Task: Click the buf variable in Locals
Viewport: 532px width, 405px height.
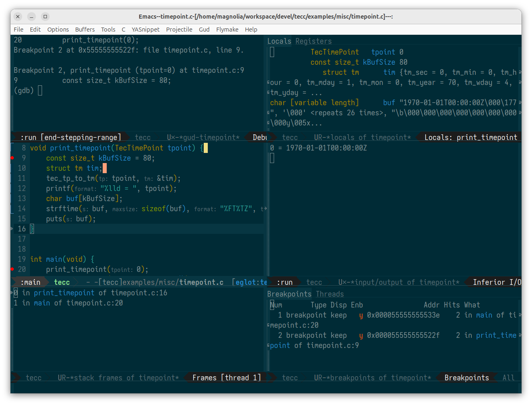Action: 389,103
